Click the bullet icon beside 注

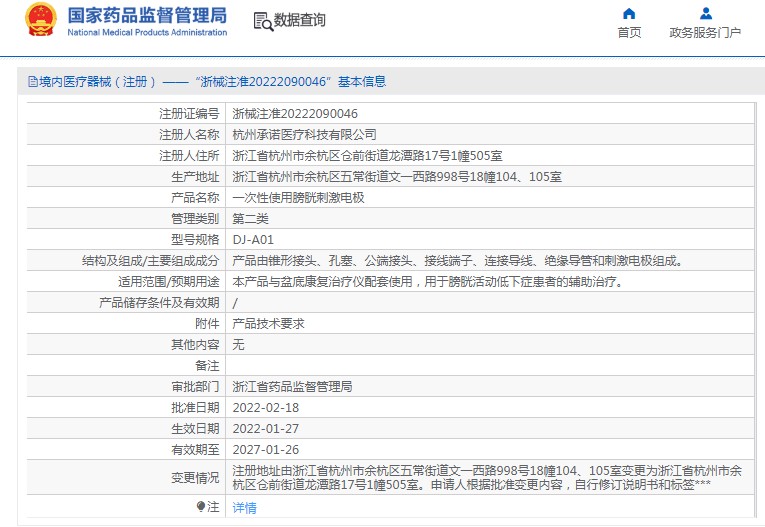pos(201,507)
